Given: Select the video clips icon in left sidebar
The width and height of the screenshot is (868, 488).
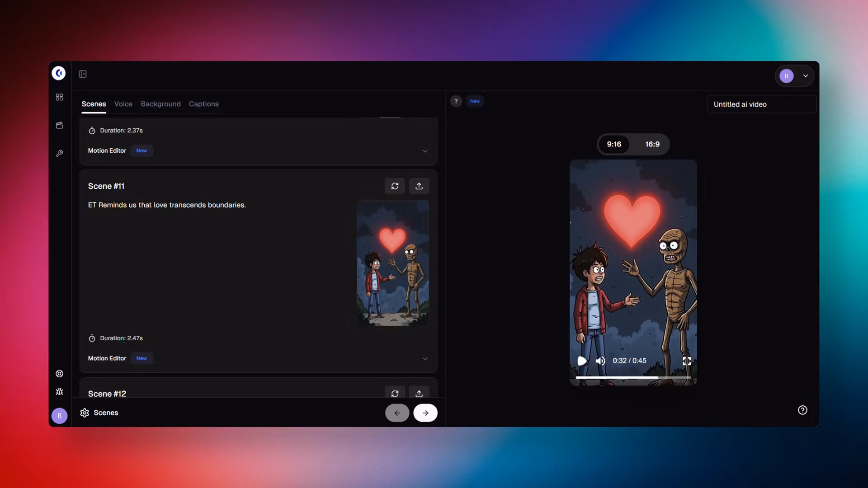Looking at the screenshot, I should [59, 125].
